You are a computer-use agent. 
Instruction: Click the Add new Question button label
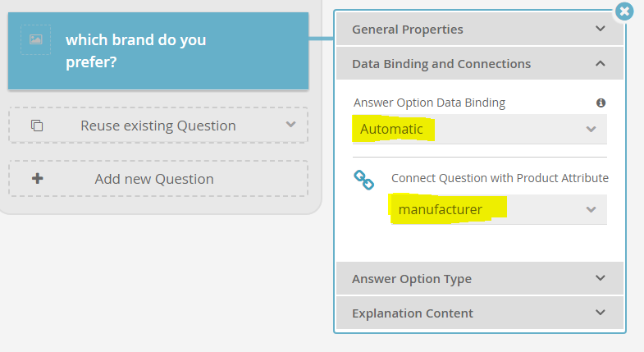tap(154, 179)
